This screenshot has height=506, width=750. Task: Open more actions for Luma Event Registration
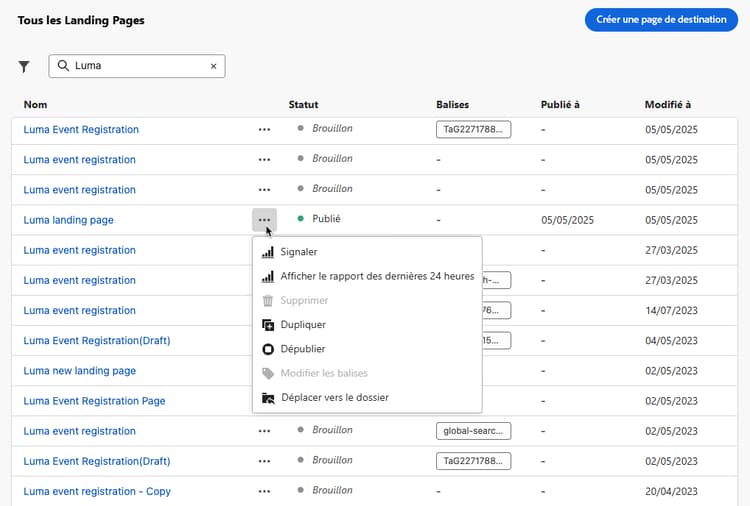264,130
